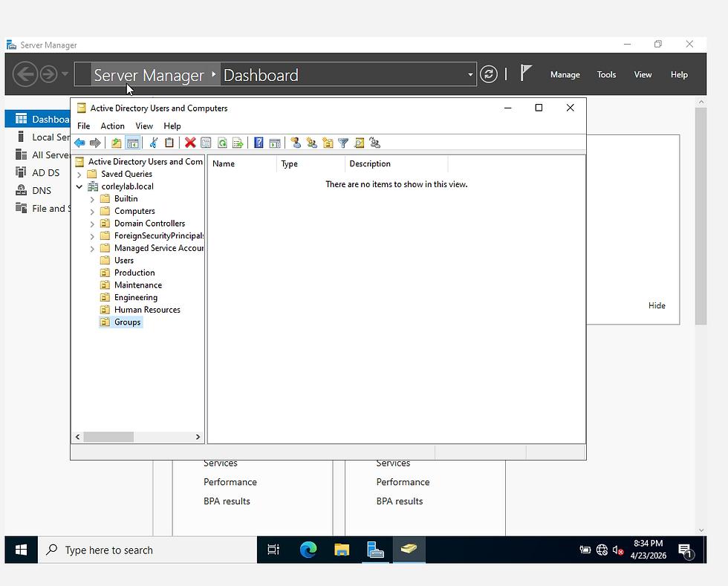This screenshot has height=586, width=728.
Task: Open Server Manager's Tools menu
Action: click(x=606, y=75)
